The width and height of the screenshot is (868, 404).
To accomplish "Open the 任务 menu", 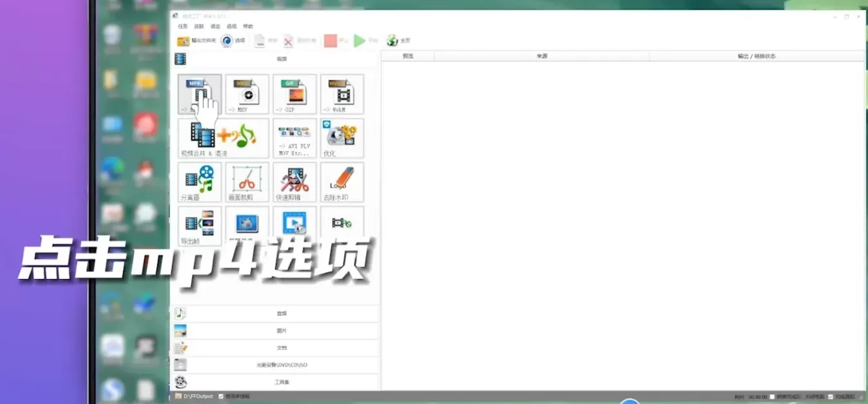I will [183, 26].
